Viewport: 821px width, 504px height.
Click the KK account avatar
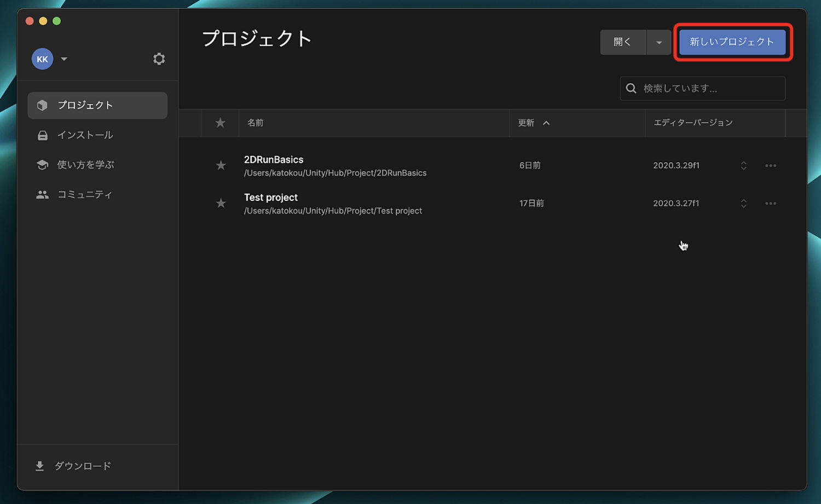pyautogui.click(x=42, y=59)
